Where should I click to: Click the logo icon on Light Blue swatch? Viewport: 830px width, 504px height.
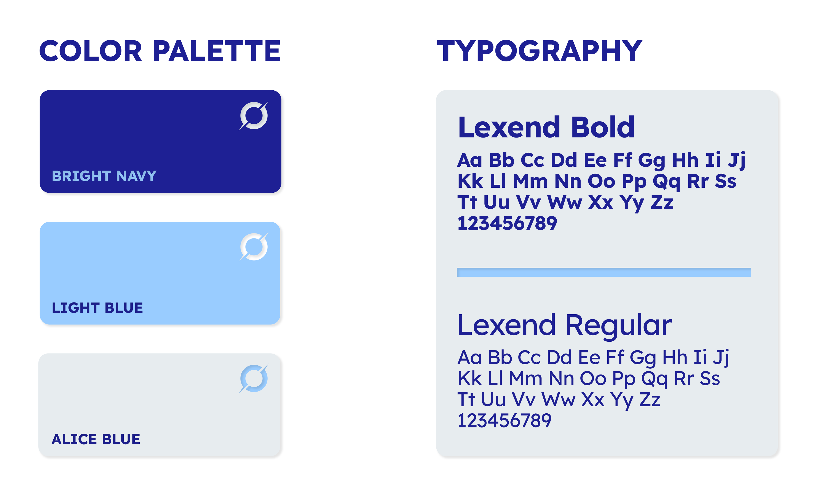click(x=254, y=247)
